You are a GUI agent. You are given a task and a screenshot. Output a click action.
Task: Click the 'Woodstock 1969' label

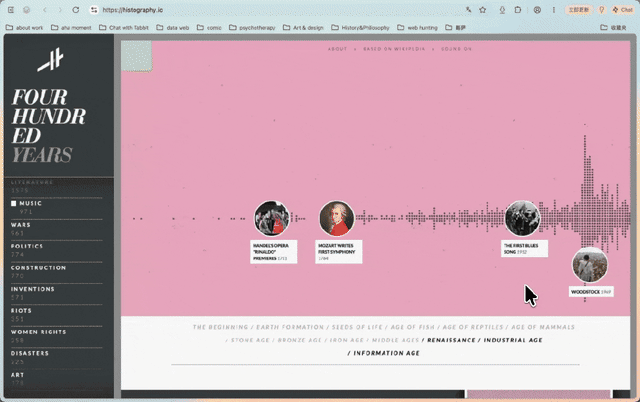pyautogui.click(x=591, y=292)
